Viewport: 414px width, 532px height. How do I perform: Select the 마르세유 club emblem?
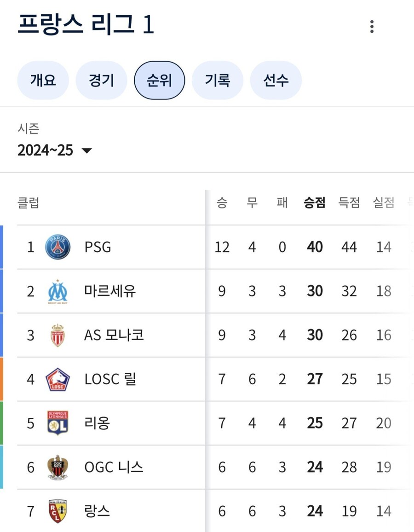click(57, 291)
